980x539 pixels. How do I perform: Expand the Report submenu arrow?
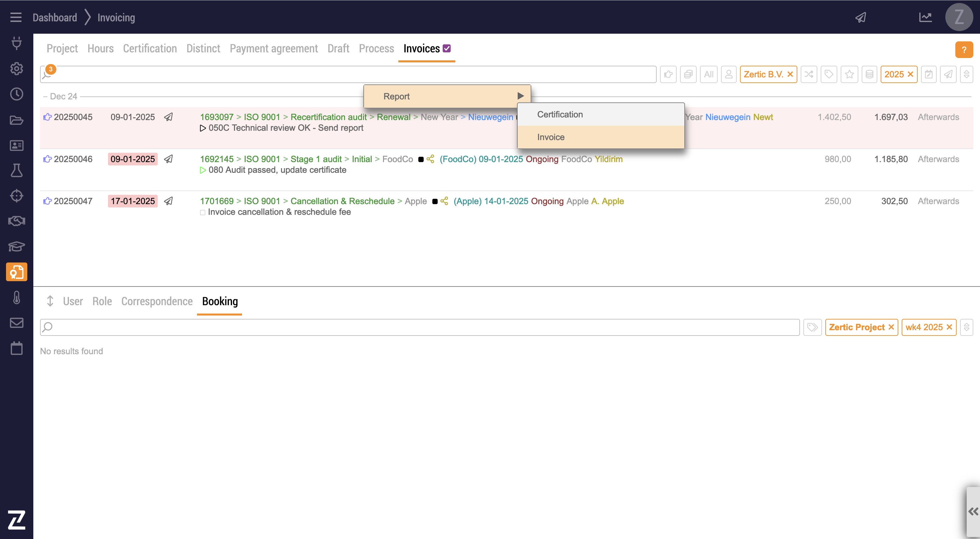(520, 96)
